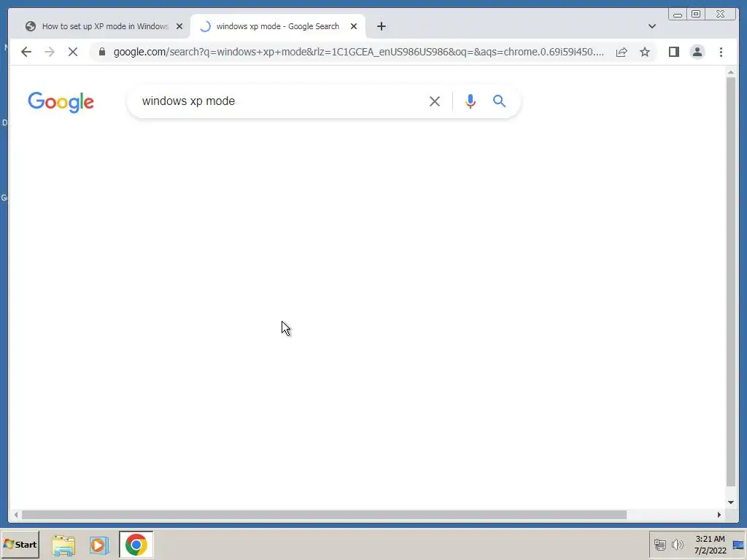Close the 'How to set up XP mode' tab
Image resolution: width=747 pixels, height=560 pixels.
click(x=179, y=26)
